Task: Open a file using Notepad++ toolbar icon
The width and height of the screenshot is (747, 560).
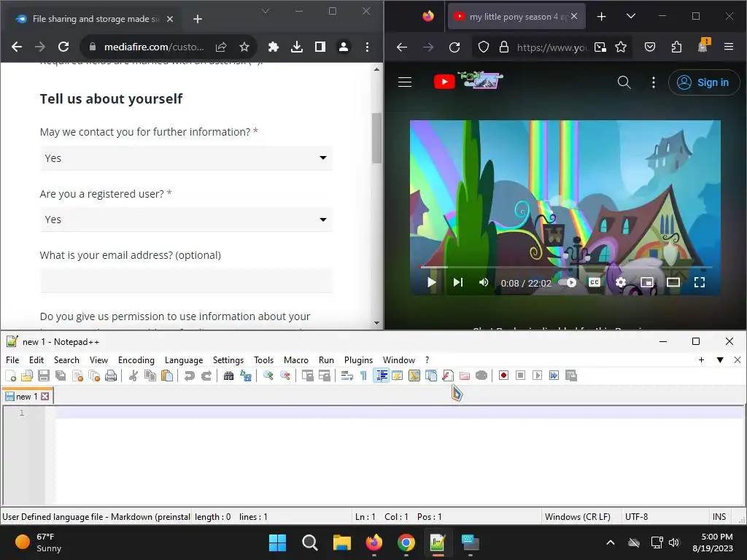Action: point(27,376)
